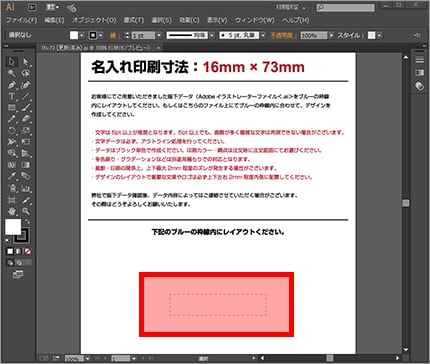Screen dimensions: 430x364
Task: Select the Symbol Sprayer tool
Action: tap(12, 188)
